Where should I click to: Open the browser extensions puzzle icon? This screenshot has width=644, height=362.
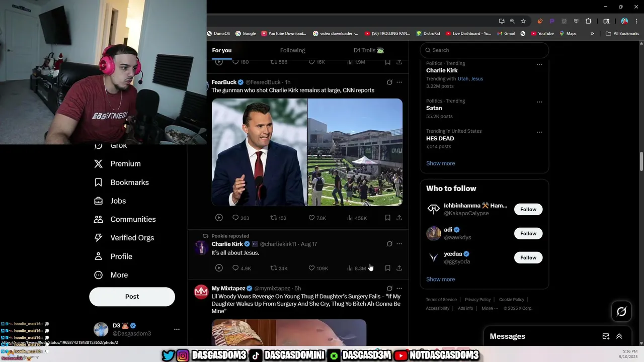(588, 21)
